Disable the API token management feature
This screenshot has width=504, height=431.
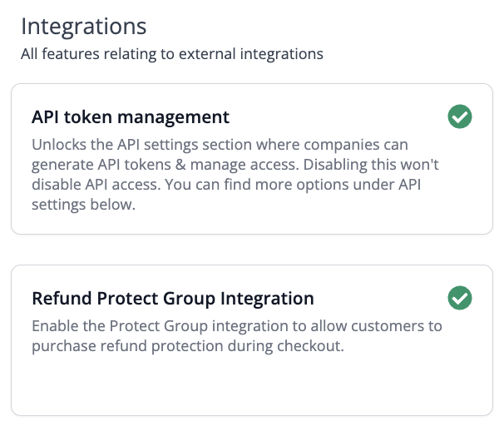point(459,116)
